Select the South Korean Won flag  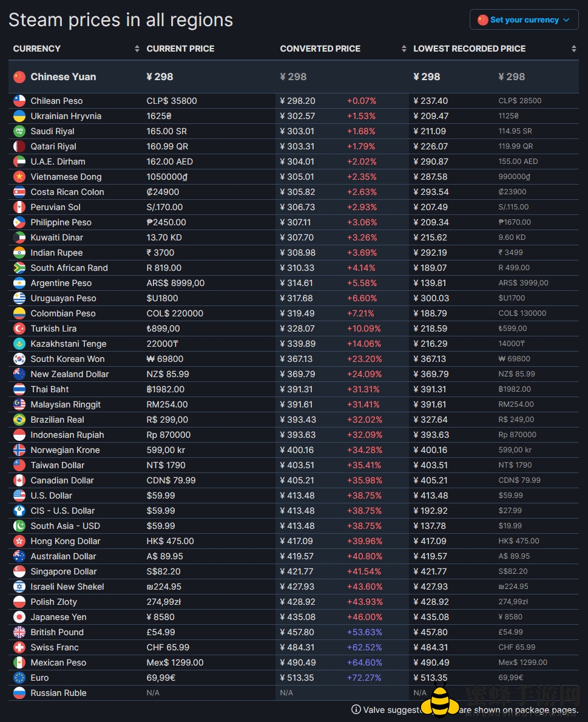(x=19, y=359)
